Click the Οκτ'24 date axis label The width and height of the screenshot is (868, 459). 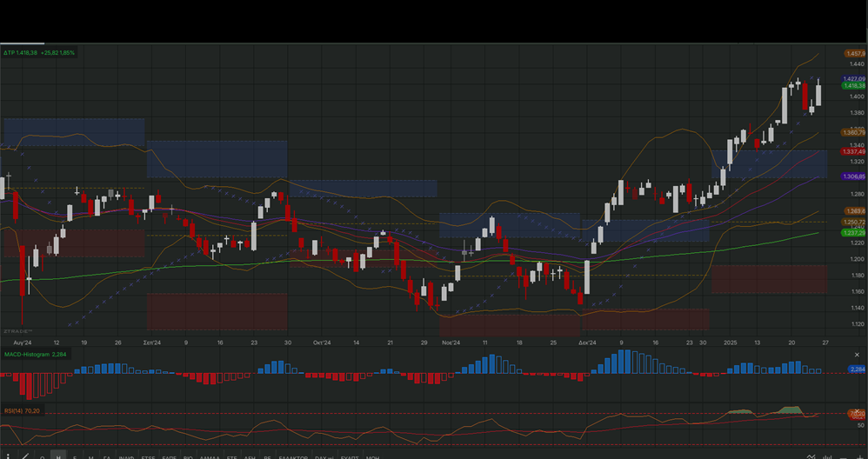click(322, 343)
